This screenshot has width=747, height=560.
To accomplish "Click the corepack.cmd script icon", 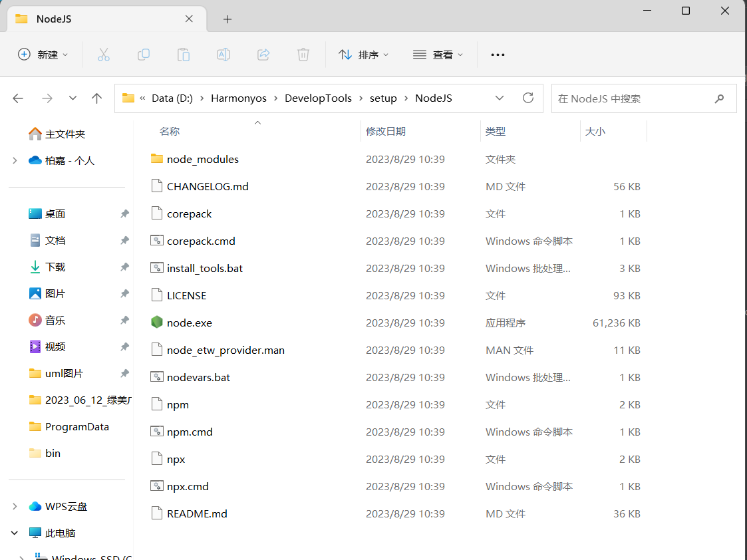I will point(157,241).
